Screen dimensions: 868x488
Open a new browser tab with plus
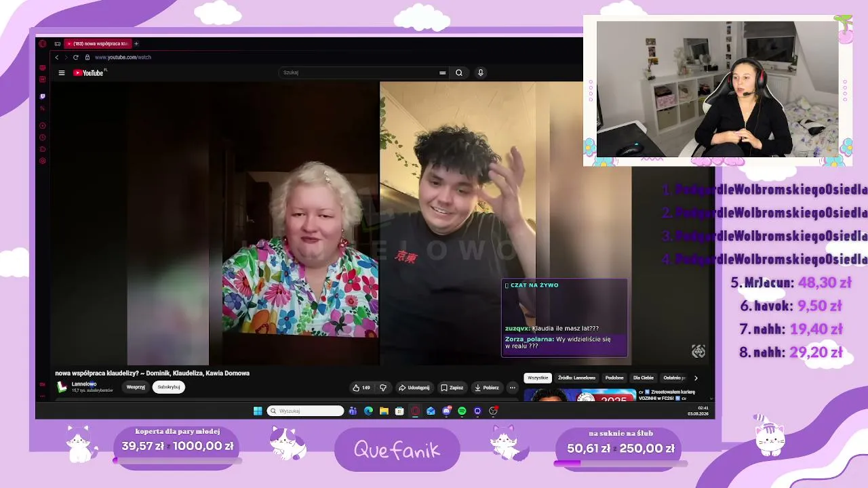(136, 44)
